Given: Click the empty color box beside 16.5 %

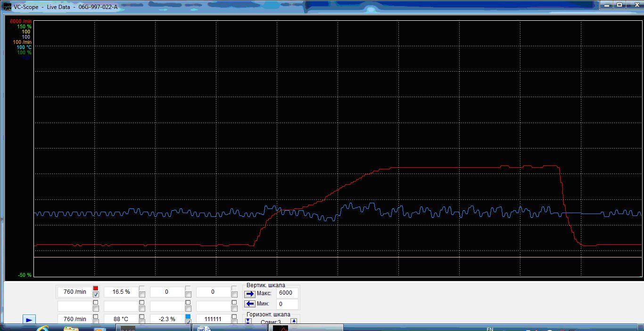Looking at the screenshot, I should [x=142, y=288].
